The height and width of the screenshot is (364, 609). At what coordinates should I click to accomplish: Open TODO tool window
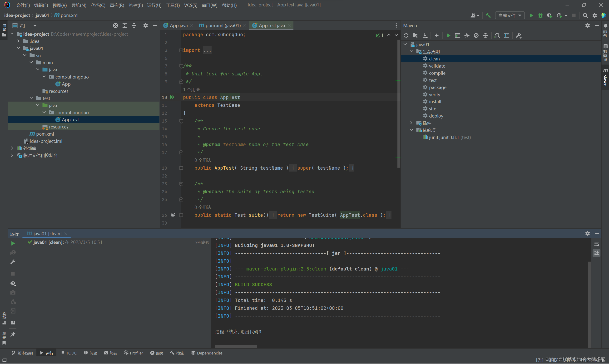(69, 353)
